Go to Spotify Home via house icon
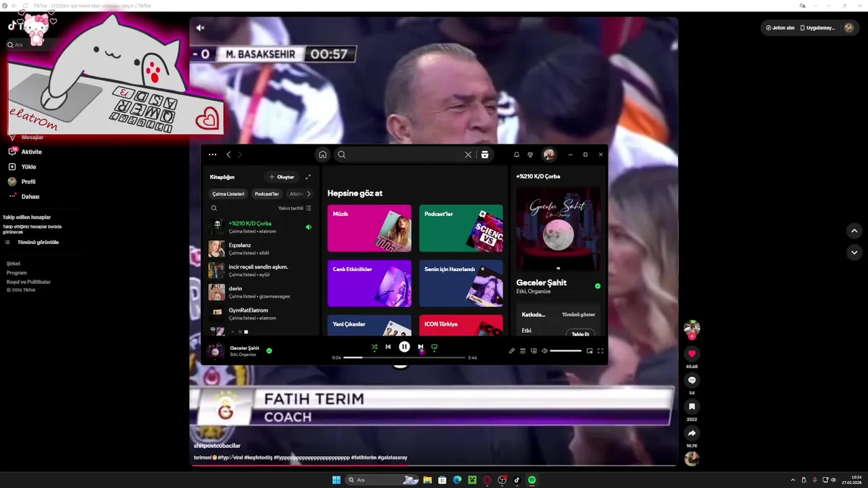Image resolution: width=868 pixels, height=488 pixels. [x=323, y=155]
